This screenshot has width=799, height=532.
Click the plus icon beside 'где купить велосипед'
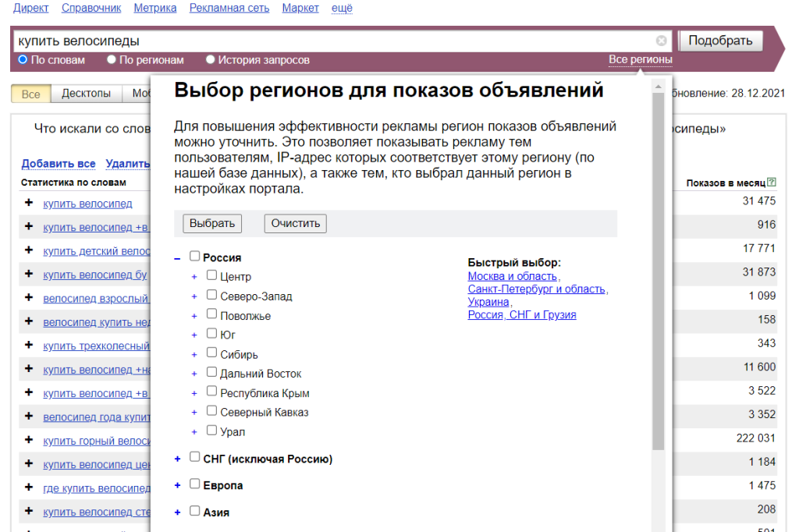29,488
